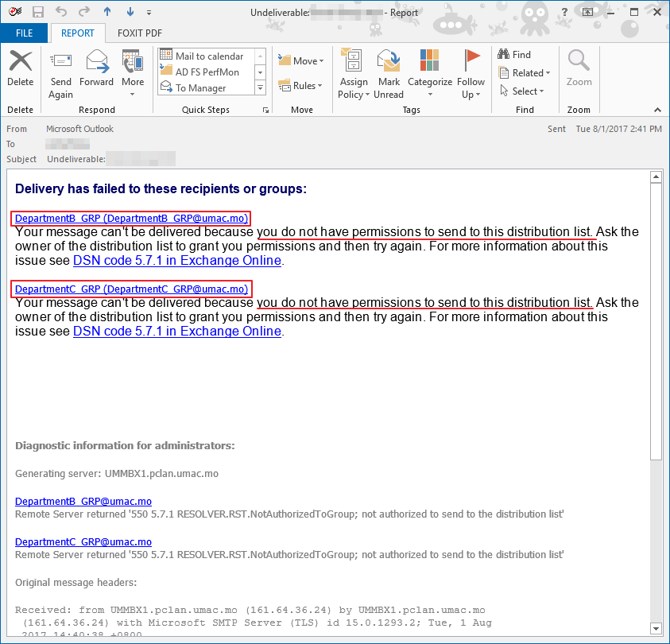
Task: Customize the Quick Access Toolbar
Action: pyautogui.click(x=149, y=13)
